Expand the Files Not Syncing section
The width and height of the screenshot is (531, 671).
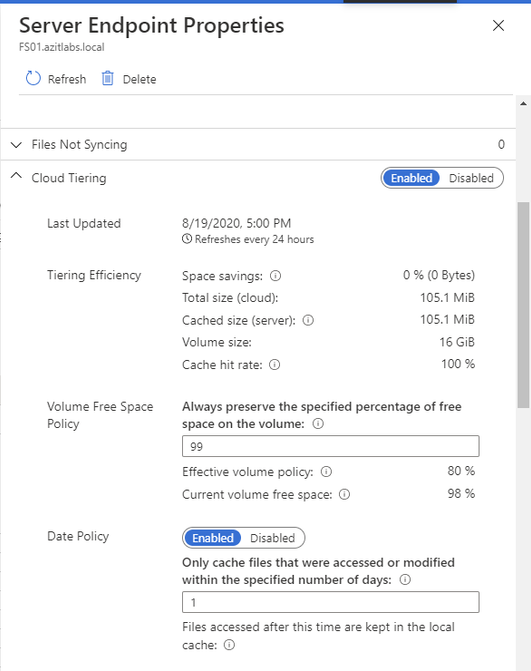click(16, 145)
